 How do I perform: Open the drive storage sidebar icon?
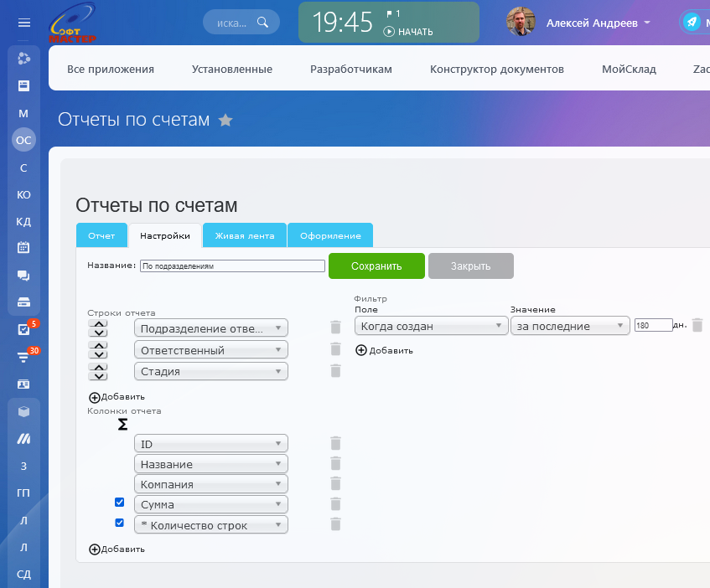(23, 302)
